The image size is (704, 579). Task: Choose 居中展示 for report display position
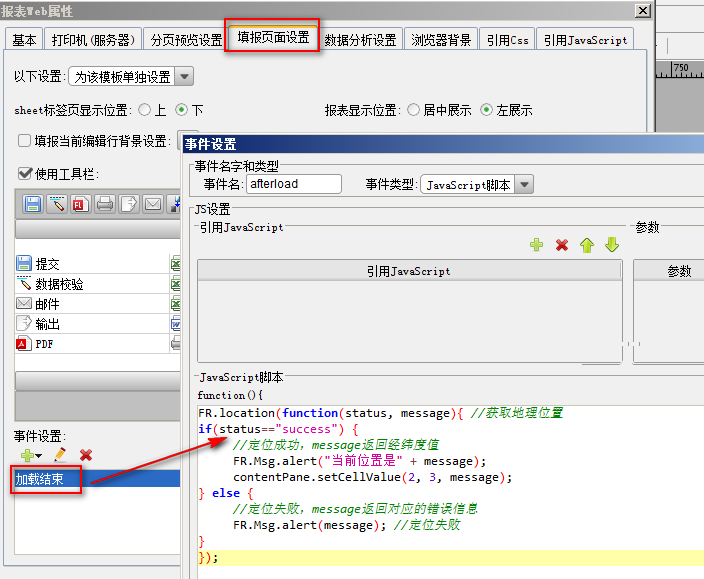pos(413,110)
